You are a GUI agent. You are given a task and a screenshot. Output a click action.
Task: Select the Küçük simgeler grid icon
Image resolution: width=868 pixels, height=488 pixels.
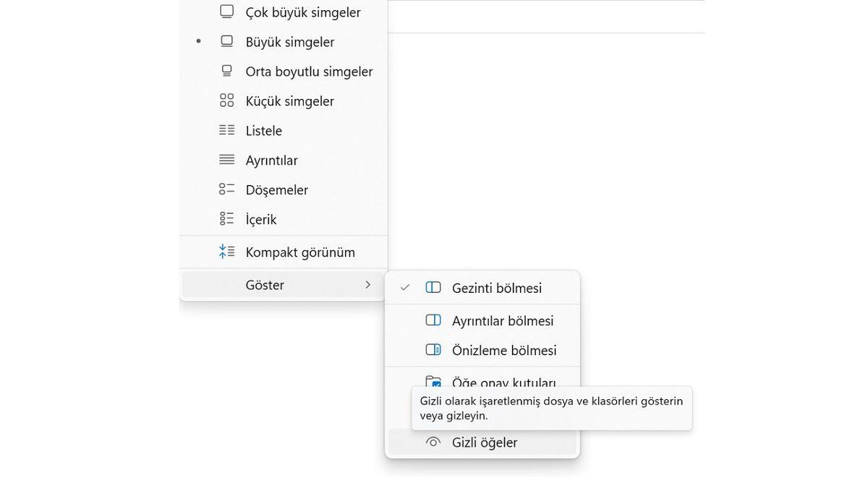(x=226, y=100)
